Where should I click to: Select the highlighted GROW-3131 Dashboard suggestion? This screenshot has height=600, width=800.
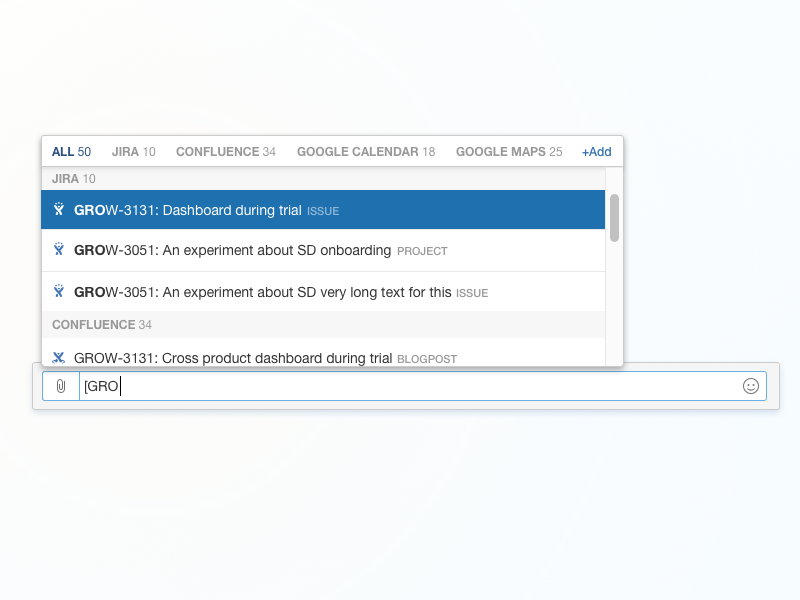point(200,210)
